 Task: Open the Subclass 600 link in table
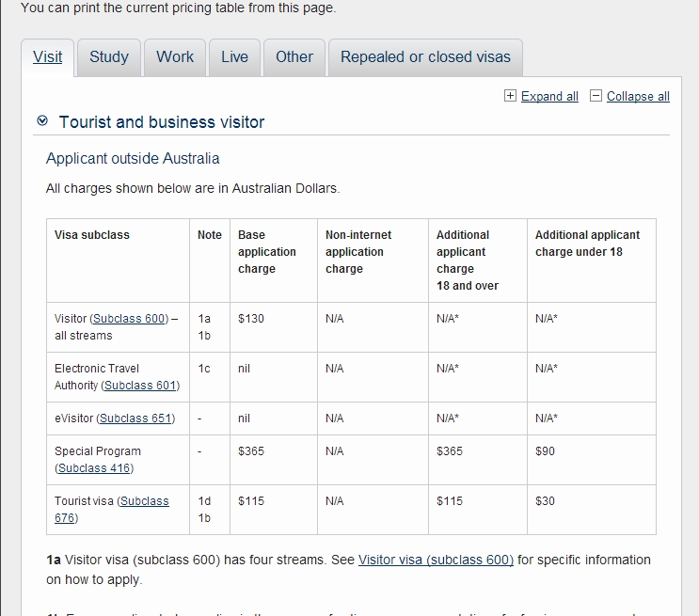point(130,319)
